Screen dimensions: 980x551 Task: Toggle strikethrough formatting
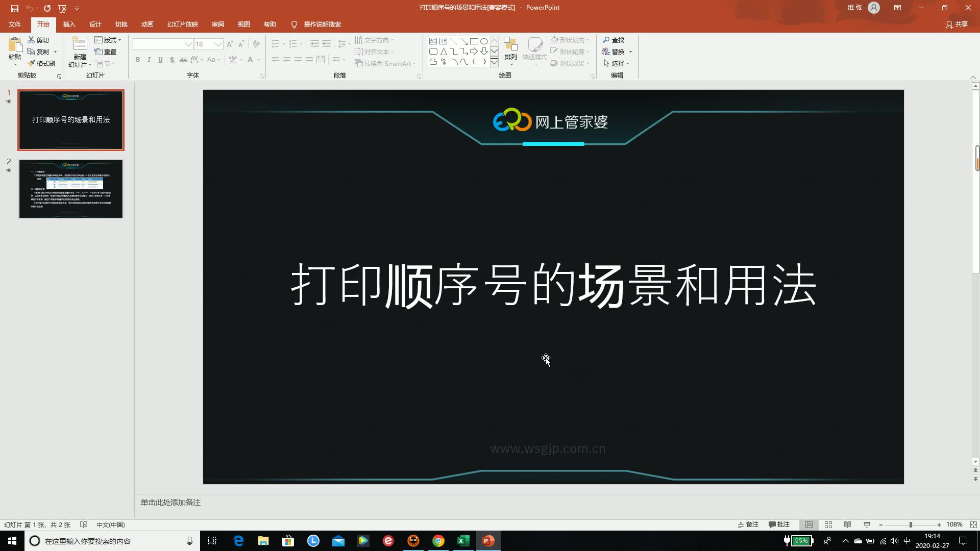[x=183, y=60]
